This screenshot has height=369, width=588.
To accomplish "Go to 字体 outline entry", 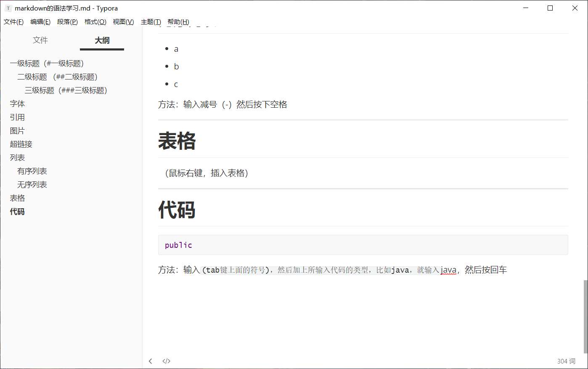I will pos(17,104).
